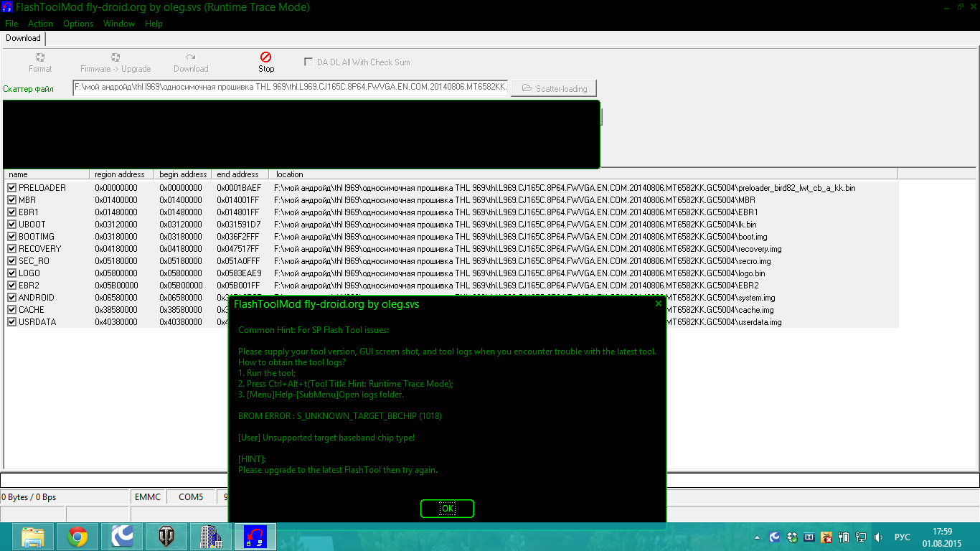Click the Scatter-loading button
This screenshot has width=980, height=551.
point(554,88)
